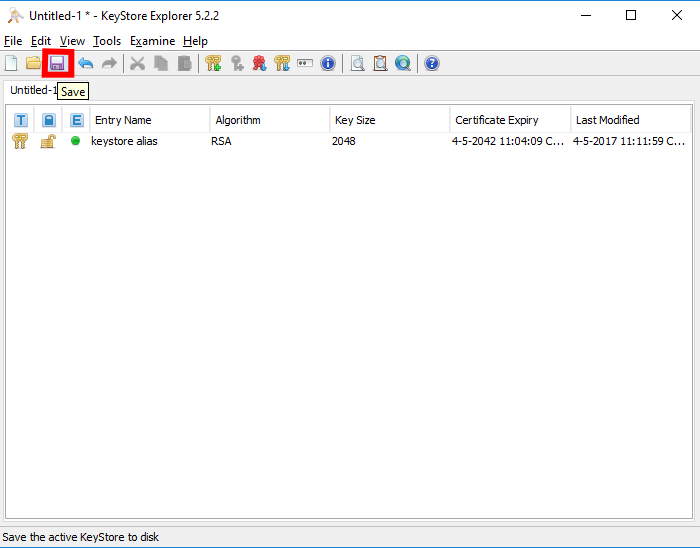Open the File menu
The image size is (700, 548).
point(13,41)
